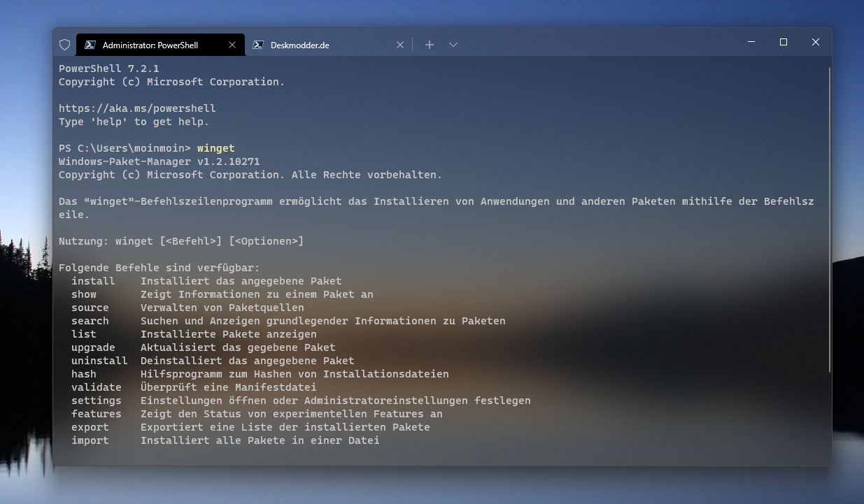864x504 pixels.
Task: Click 'Zeigt Informationen zu einem Paket an'
Action: pos(257,295)
